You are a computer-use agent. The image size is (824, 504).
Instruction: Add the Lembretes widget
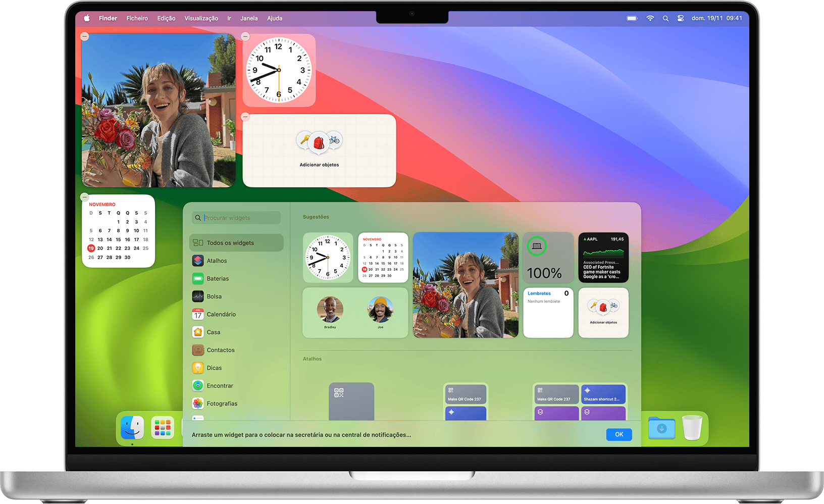point(548,313)
